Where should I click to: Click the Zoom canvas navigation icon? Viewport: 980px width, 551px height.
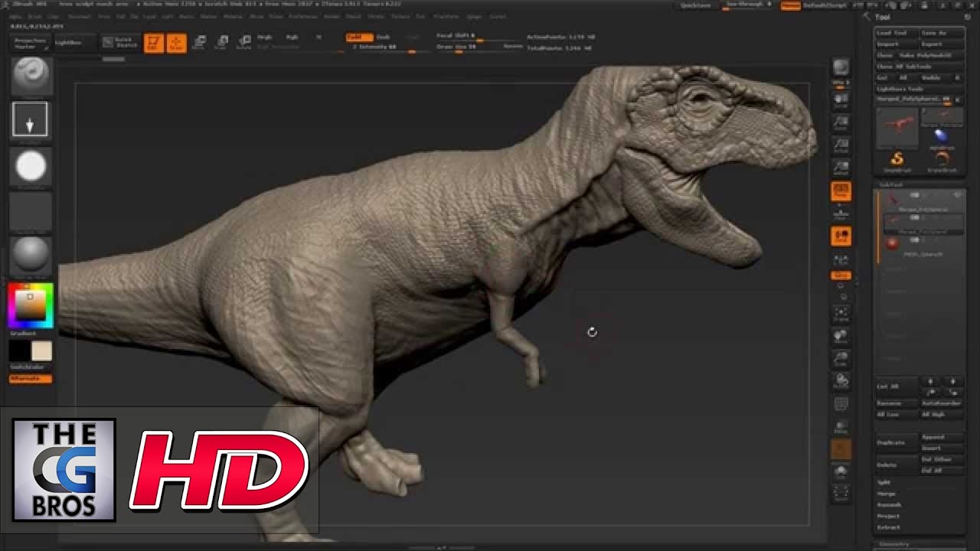(841, 122)
